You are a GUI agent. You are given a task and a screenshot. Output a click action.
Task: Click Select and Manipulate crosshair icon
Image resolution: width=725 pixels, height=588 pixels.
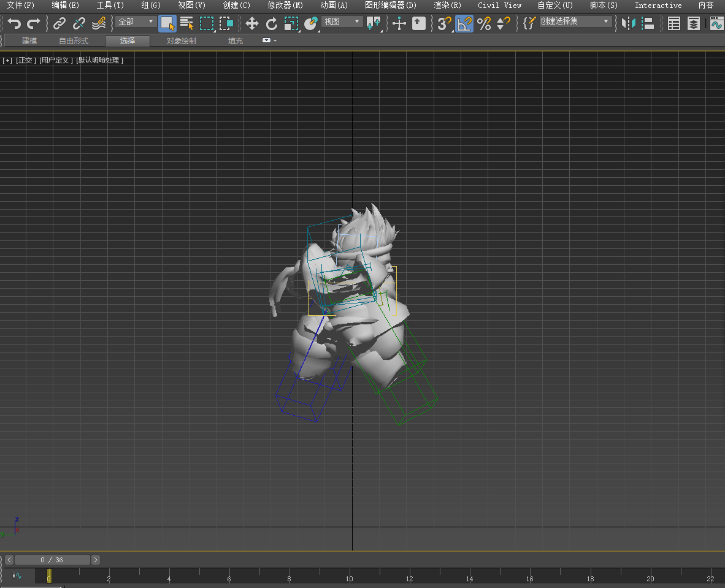pos(399,23)
